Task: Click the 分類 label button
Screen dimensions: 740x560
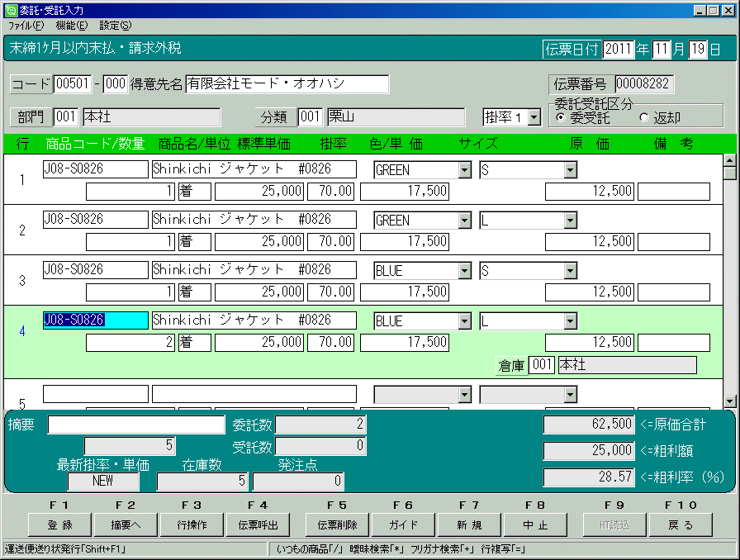Action: point(274,116)
